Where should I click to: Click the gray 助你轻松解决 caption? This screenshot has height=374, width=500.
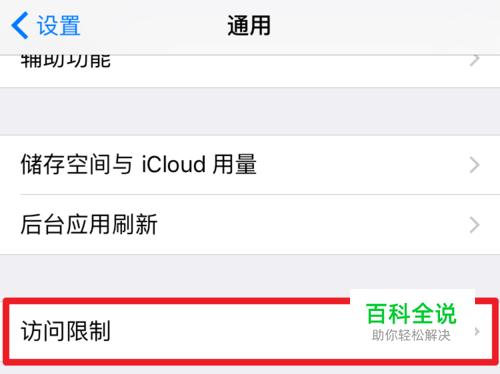coord(411,335)
